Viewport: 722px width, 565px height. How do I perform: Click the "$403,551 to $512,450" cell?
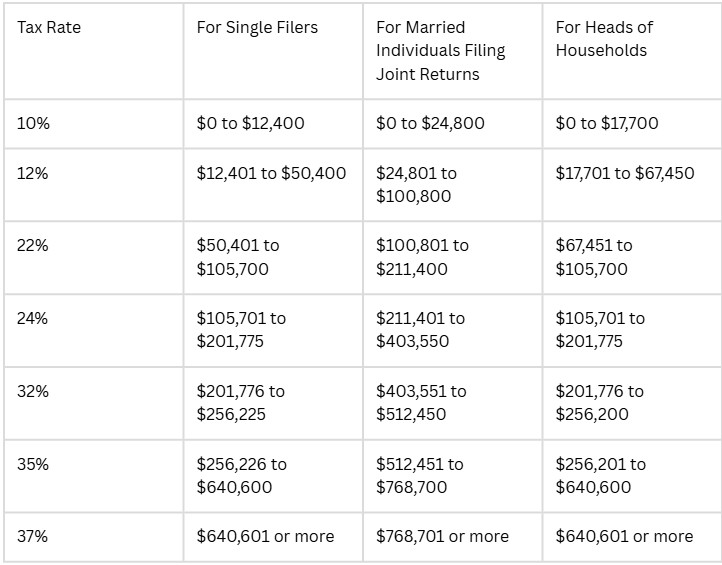421,403
